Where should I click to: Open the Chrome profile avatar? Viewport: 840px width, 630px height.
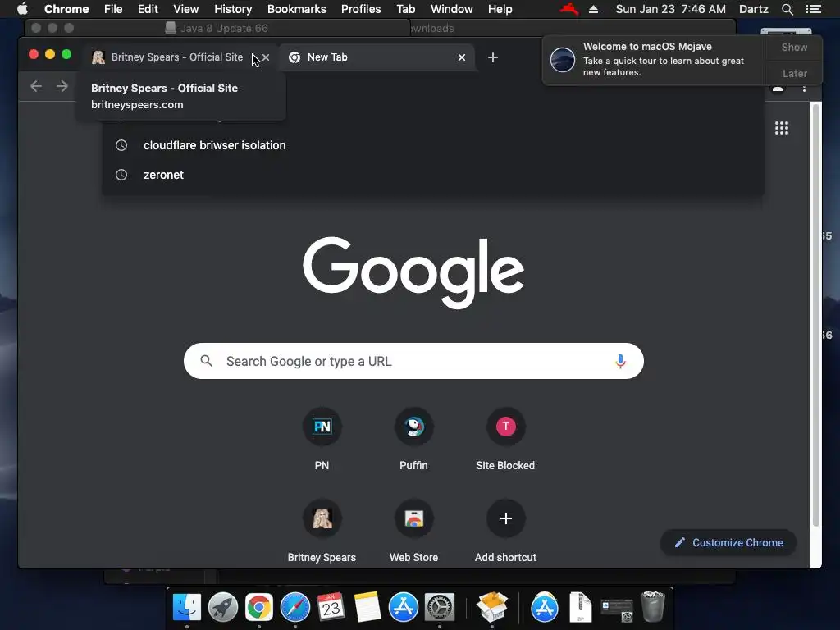[x=778, y=88]
